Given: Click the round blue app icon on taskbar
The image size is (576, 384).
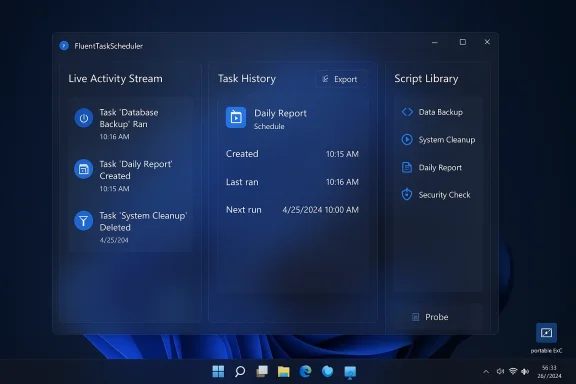Looking at the screenshot, I should coord(327,372).
